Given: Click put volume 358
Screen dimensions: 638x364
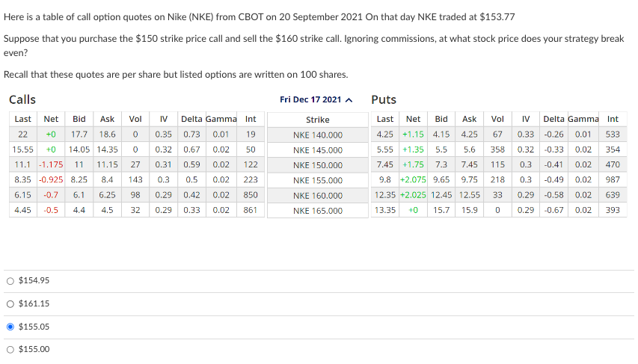Looking at the screenshot, I should pos(497,149).
